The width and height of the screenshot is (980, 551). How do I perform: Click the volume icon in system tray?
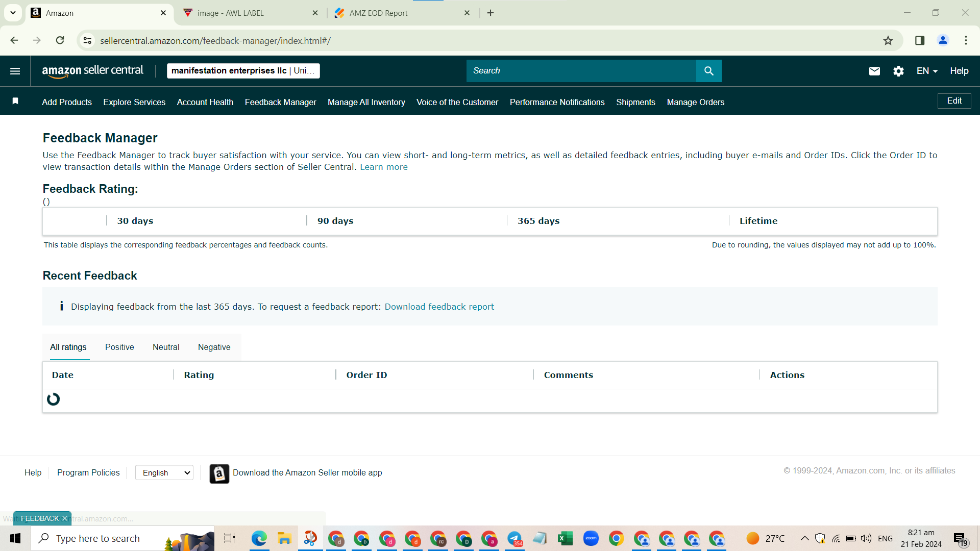tap(866, 538)
